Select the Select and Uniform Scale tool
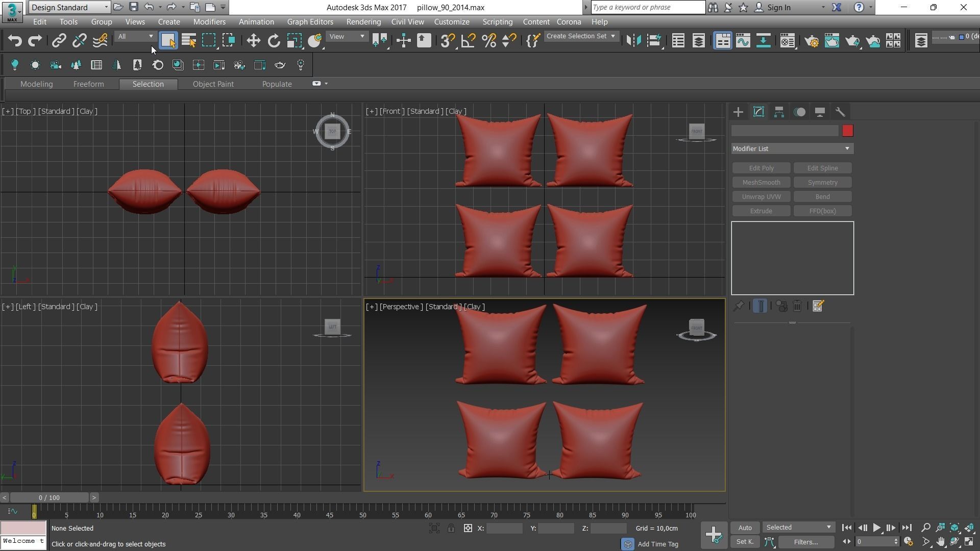Viewport: 980px width, 551px height. (295, 40)
